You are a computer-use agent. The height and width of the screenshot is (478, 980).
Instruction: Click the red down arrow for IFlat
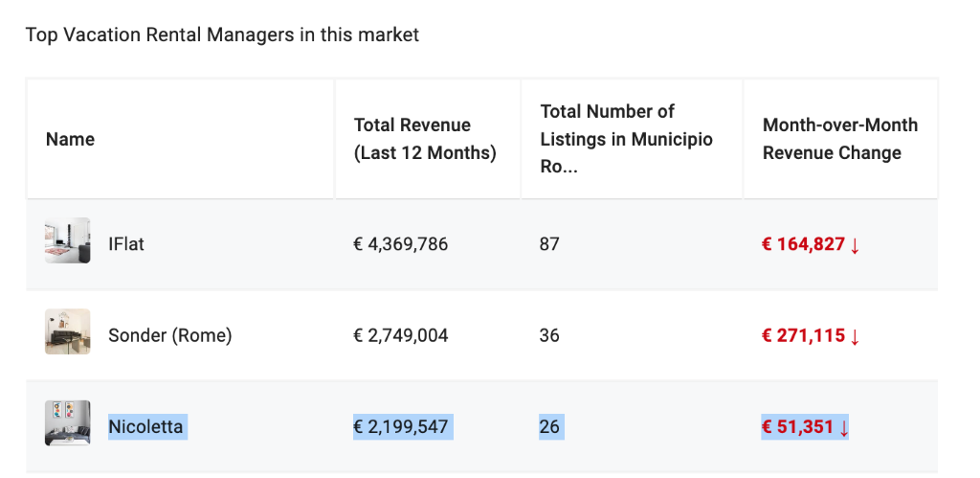click(x=855, y=244)
